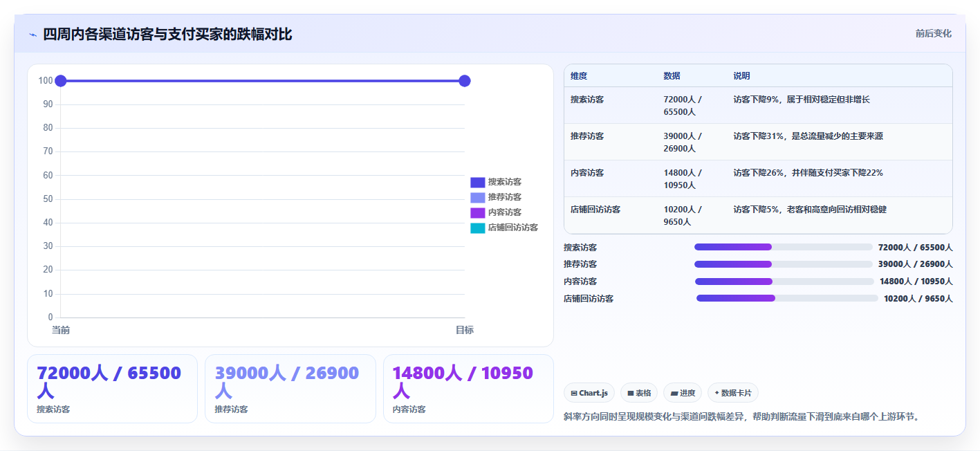Click the 搜索访客 progress bar
Viewport: 980px width, 451px height.
pyautogui.click(x=783, y=247)
